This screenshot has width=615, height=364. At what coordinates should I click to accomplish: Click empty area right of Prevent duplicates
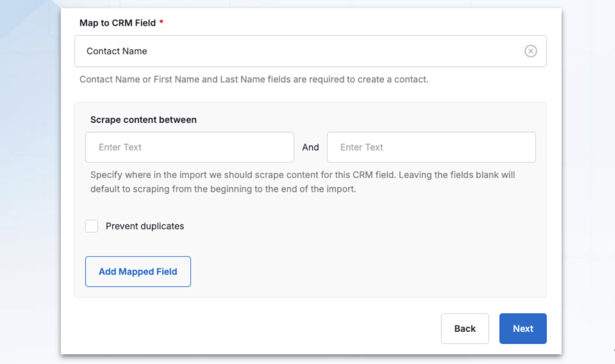(348, 226)
